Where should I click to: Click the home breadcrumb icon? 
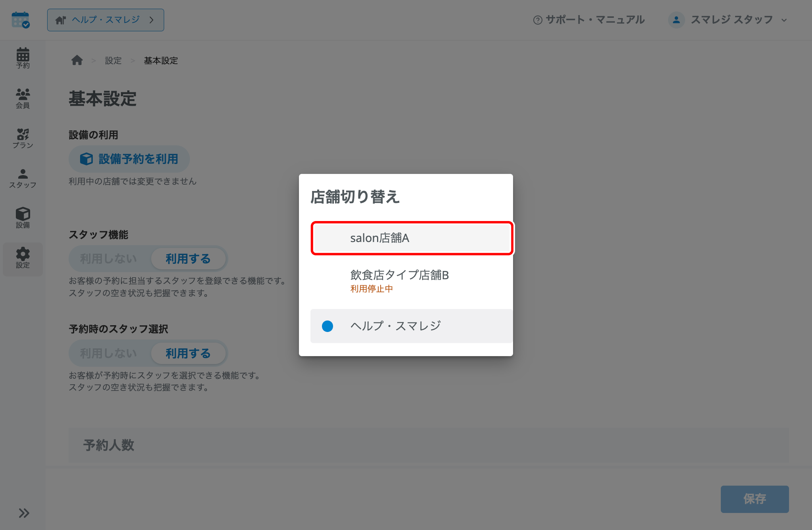click(77, 60)
